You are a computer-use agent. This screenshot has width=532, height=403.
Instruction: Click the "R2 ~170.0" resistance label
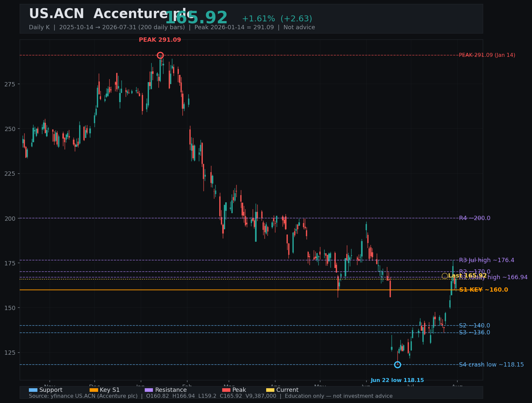[x=475, y=272]
